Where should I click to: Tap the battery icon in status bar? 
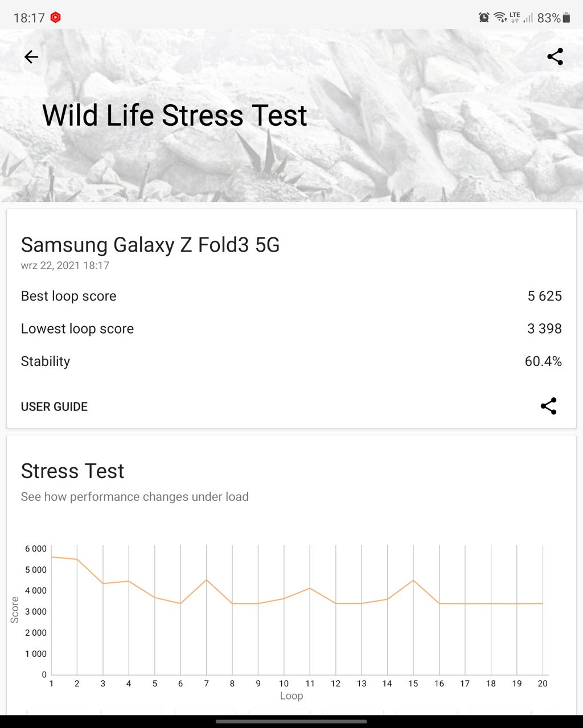tap(566, 18)
